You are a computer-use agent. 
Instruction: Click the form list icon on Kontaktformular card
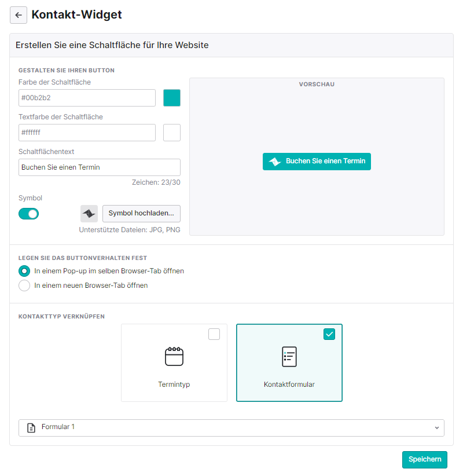(289, 356)
